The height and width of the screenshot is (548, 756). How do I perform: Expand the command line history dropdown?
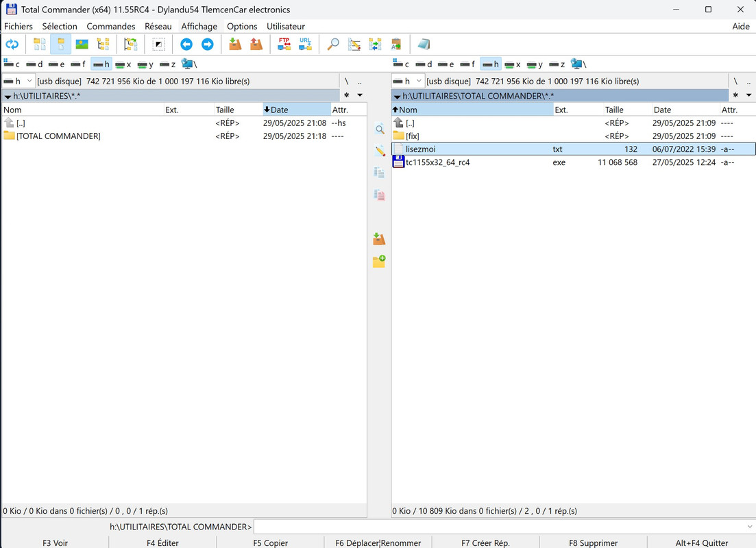tap(749, 527)
